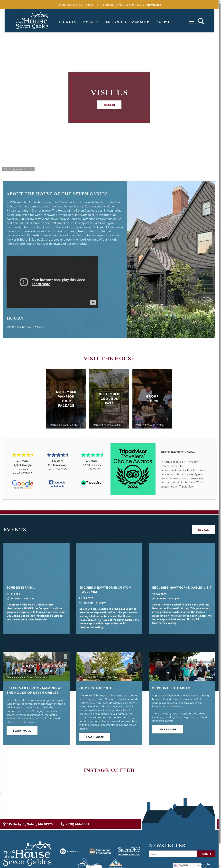Open the Google Reviews logo
221x868 pixels.
tap(23, 484)
